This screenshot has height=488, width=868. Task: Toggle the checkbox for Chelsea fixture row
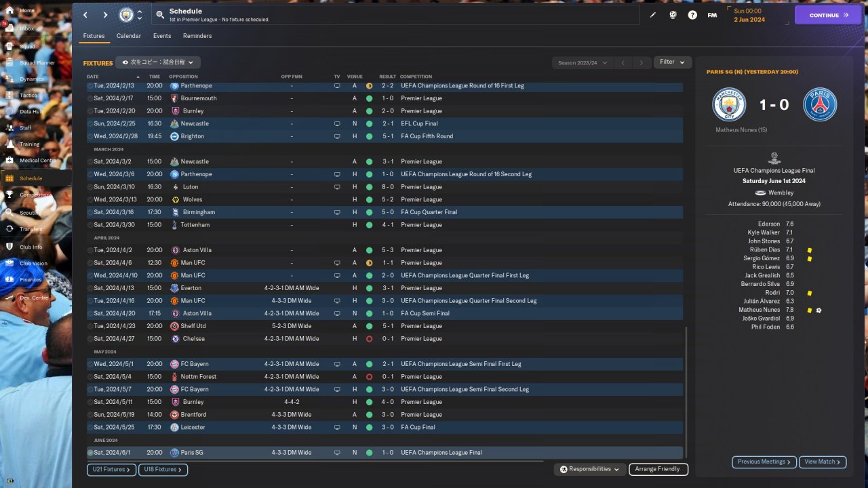pos(91,339)
